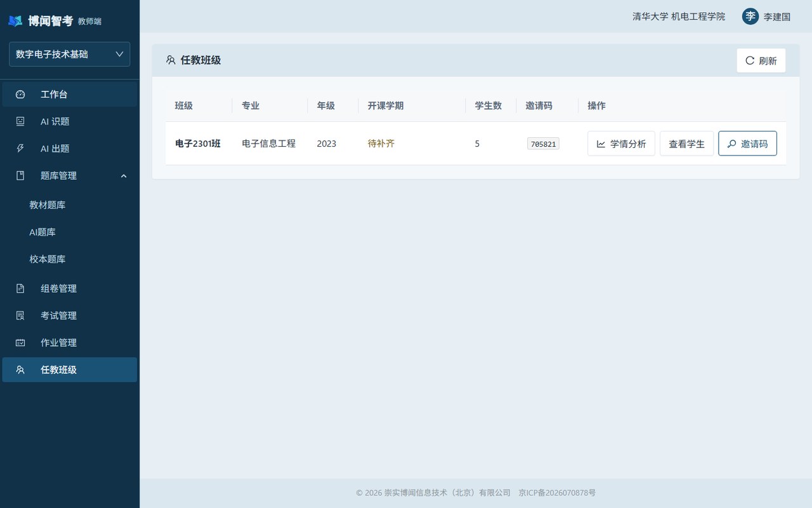Click the document icon for 组卷管理
This screenshot has width=812, height=508.
[x=20, y=288]
